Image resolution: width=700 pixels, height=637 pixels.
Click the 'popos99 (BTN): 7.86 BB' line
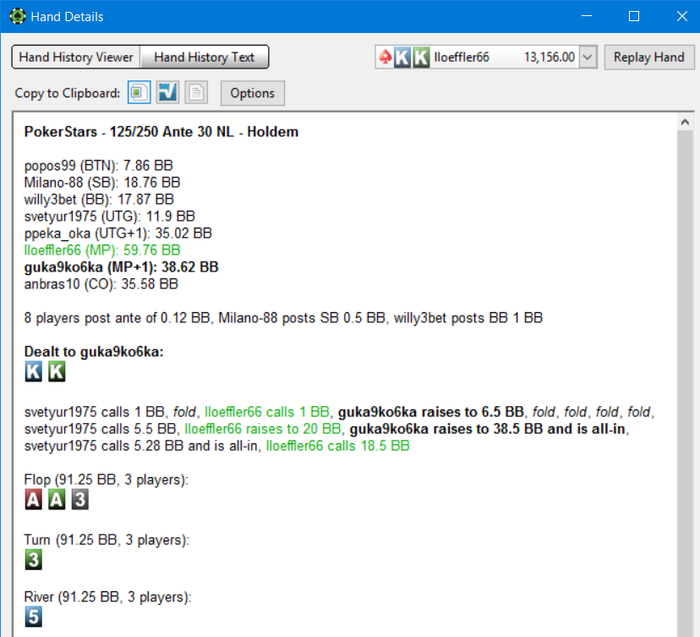pos(99,166)
